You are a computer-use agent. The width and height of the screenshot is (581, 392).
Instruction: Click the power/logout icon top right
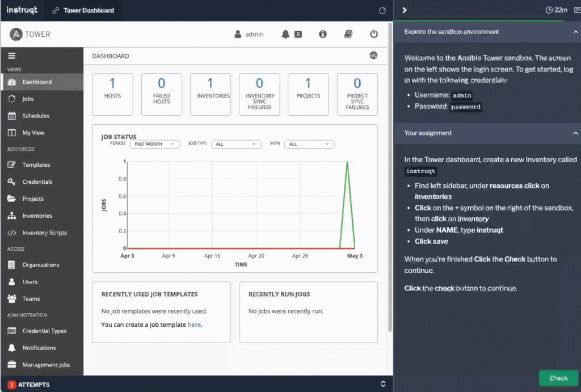tap(374, 34)
